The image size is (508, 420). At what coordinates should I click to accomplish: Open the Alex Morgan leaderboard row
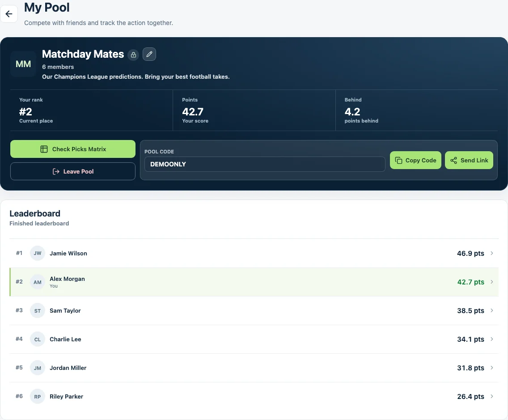(254, 282)
